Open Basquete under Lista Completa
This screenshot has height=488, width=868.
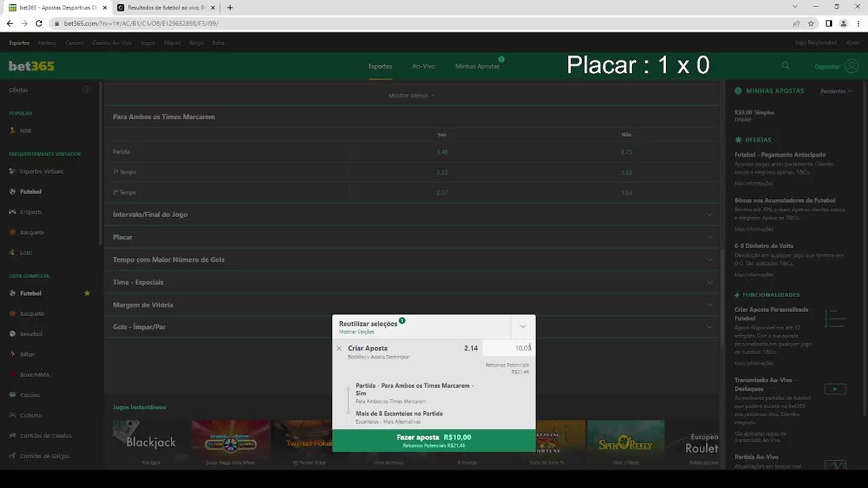[32, 314]
